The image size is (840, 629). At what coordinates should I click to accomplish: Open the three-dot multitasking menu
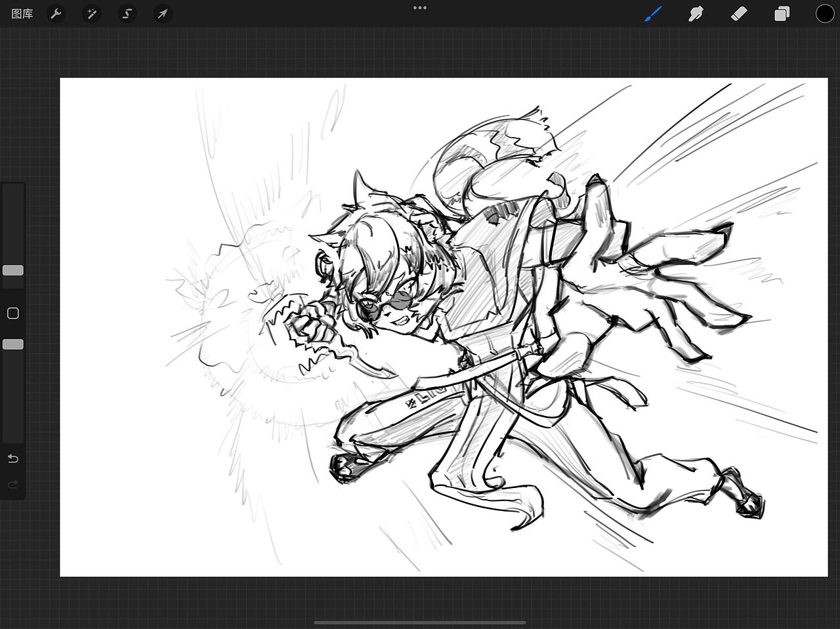coord(420,8)
